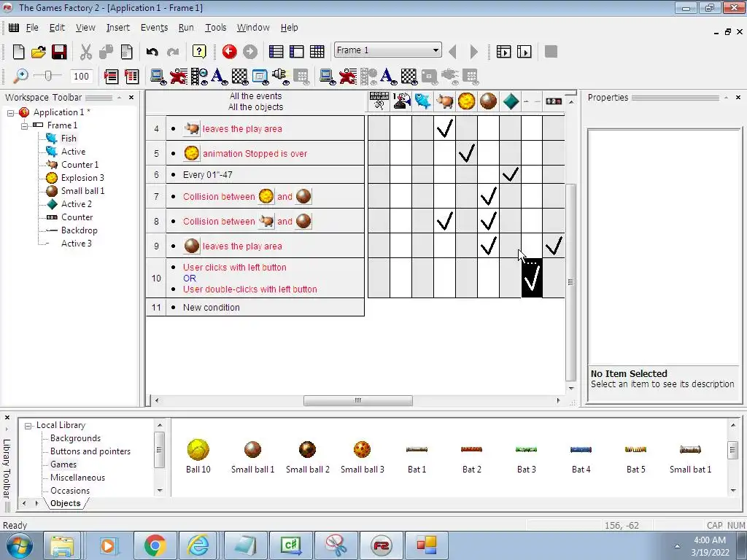
Task: Open the Frame 1 dropdown list
Action: pyautogui.click(x=436, y=50)
